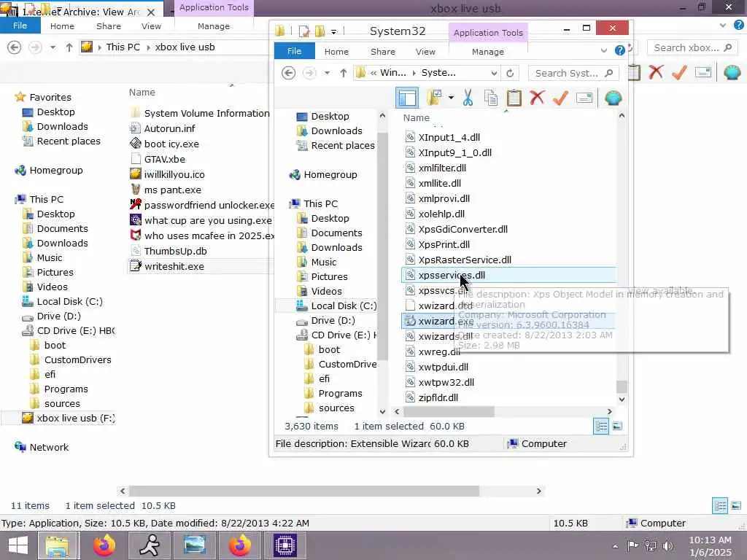The image size is (747, 560).
Task: Open File tab in System32
Action: coord(295,51)
